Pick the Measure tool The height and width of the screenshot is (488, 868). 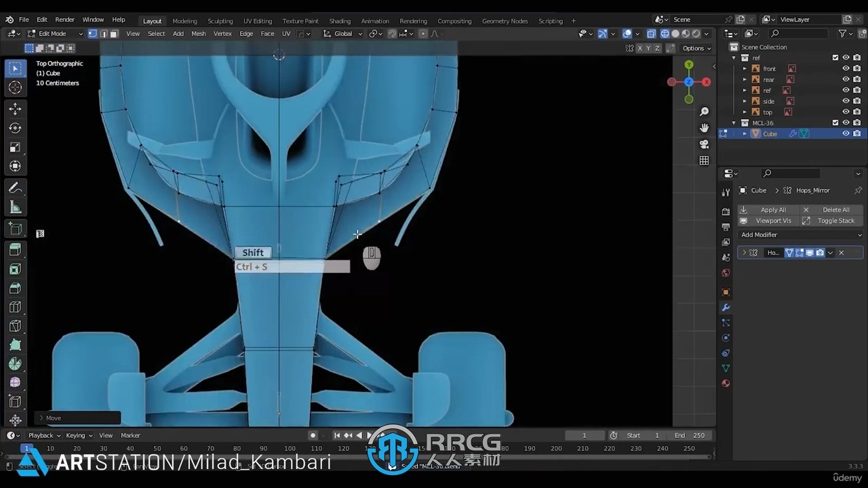[15, 207]
